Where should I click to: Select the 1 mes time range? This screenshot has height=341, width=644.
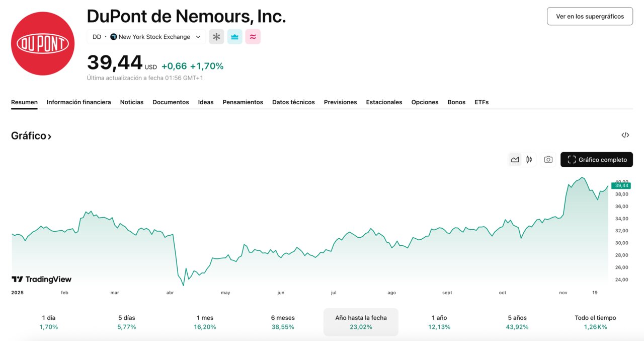(x=205, y=322)
